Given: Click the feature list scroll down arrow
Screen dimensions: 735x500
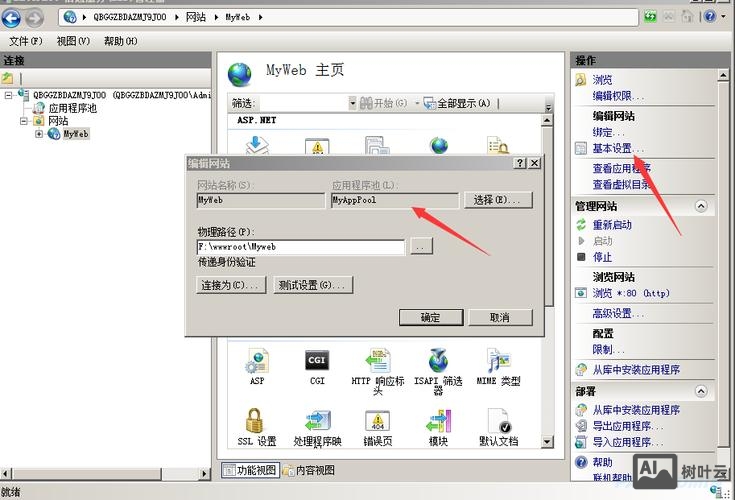Looking at the screenshot, I should 547,441.
